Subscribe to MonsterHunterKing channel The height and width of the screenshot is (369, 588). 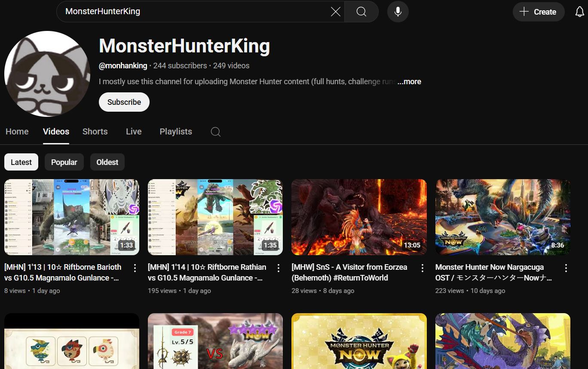pyautogui.click(x=124, y=102)
